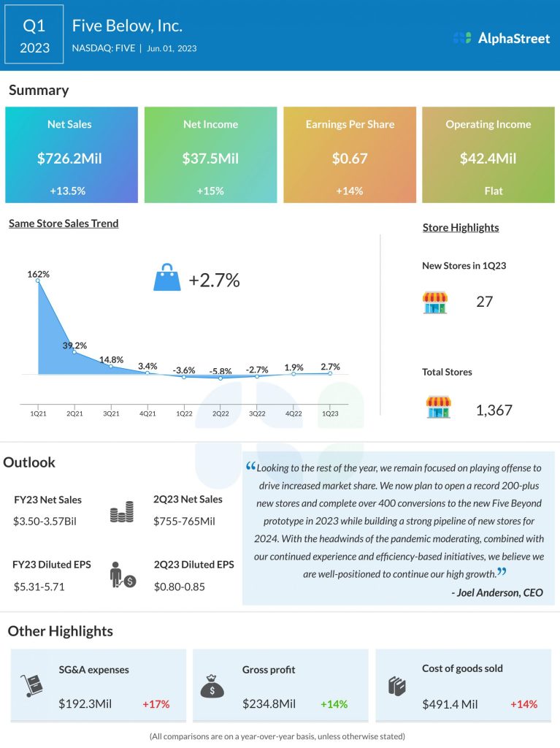Click the Five Below, Inc. title

click(127, 26)
